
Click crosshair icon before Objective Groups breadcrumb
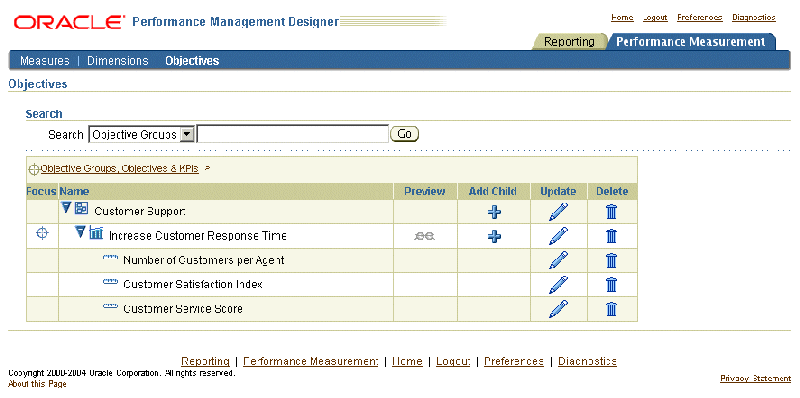point(34,169)
